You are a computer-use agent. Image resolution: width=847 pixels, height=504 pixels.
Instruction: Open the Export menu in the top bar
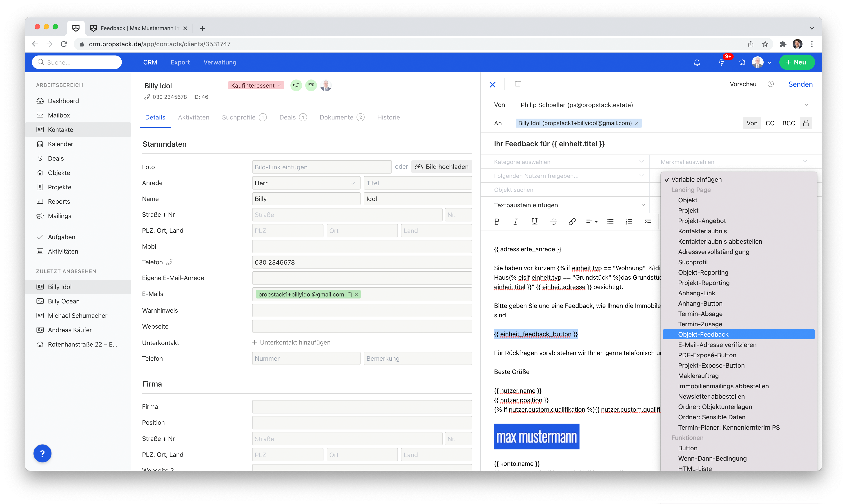pos(180,62)
